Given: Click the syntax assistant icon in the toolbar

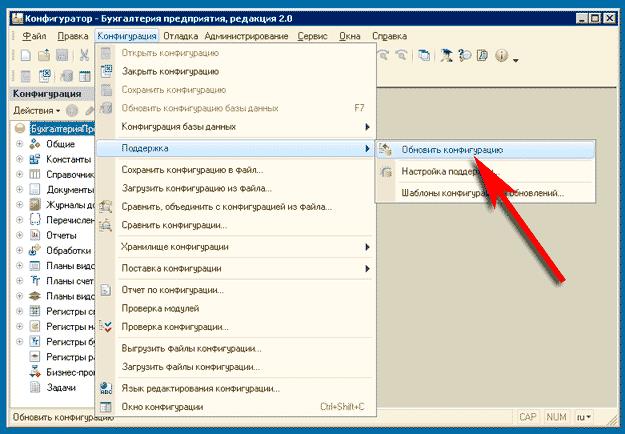Looking at the screenshot, I should point(447,56).
